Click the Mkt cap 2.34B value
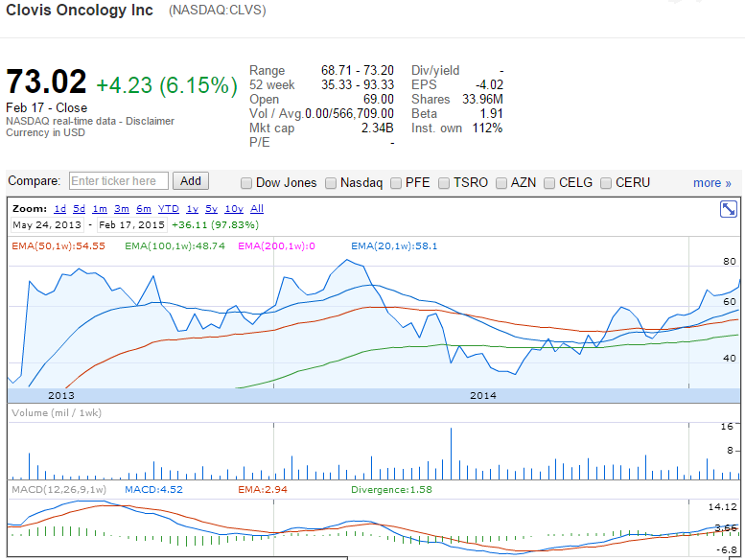Screen dimensions: 745x560 tap(377, 128)
